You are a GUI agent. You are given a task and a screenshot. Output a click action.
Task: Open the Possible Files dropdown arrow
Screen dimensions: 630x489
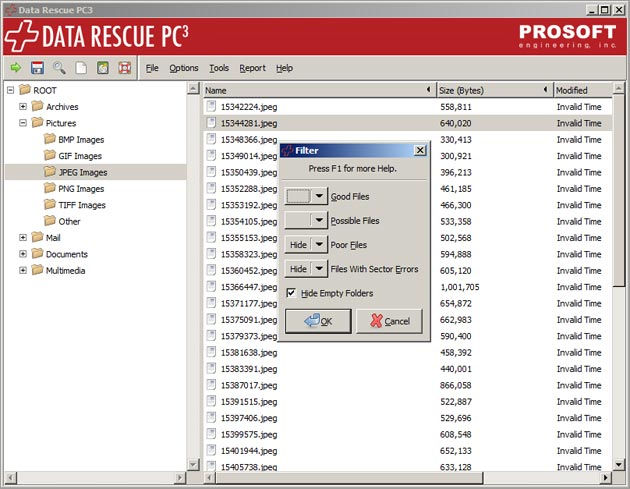point(319,221)
